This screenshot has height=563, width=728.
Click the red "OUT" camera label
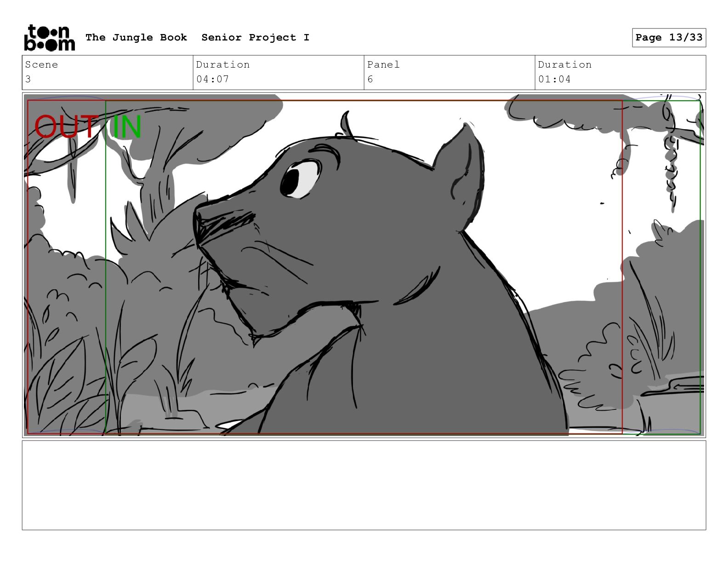tap(66, 127)
